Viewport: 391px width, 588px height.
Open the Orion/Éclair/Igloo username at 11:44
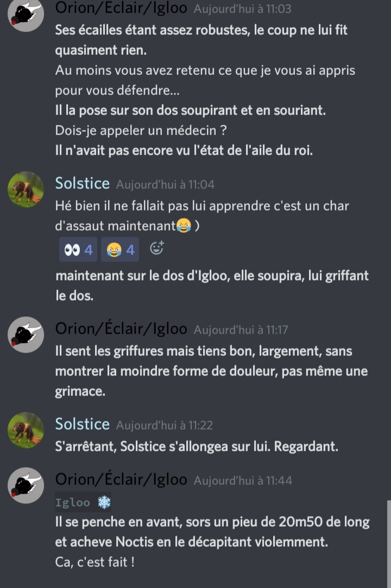pyautogui.click(x=121, y=480)
